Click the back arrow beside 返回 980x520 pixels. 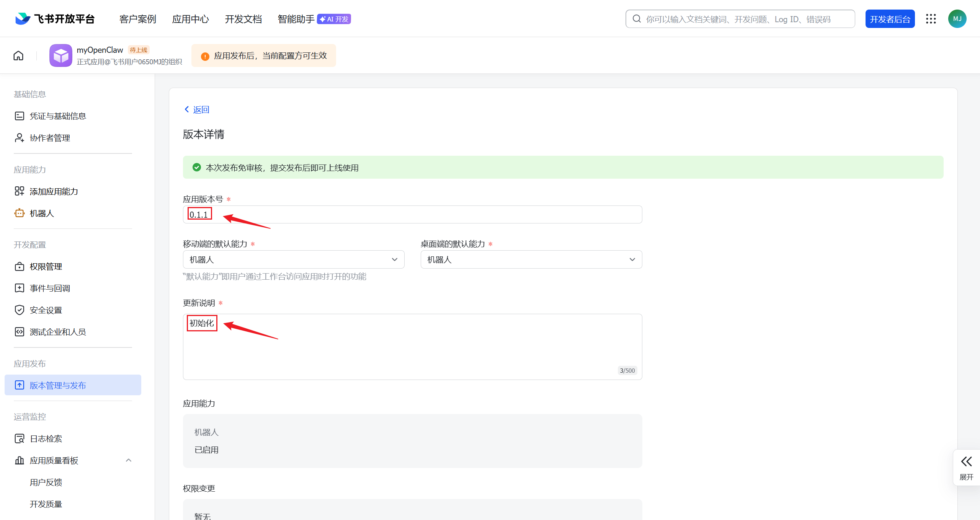point(187,109)
